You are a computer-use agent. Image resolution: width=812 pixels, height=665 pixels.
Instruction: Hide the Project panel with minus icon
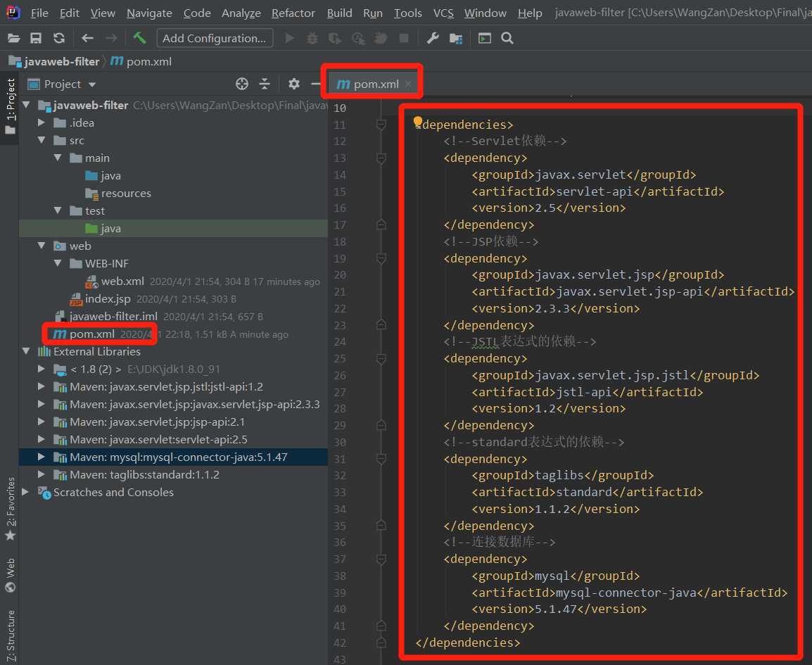click(315, 84)
